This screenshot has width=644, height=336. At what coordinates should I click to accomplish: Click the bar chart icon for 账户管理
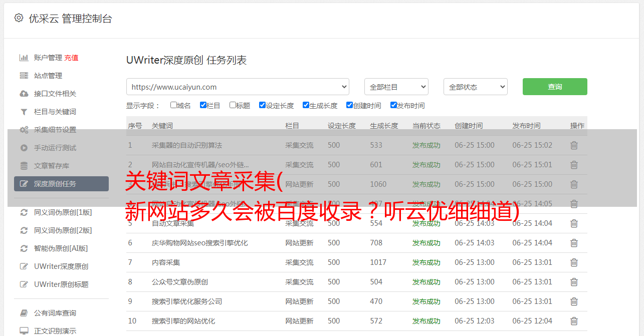pyautogui.click(x=24, y=58)
